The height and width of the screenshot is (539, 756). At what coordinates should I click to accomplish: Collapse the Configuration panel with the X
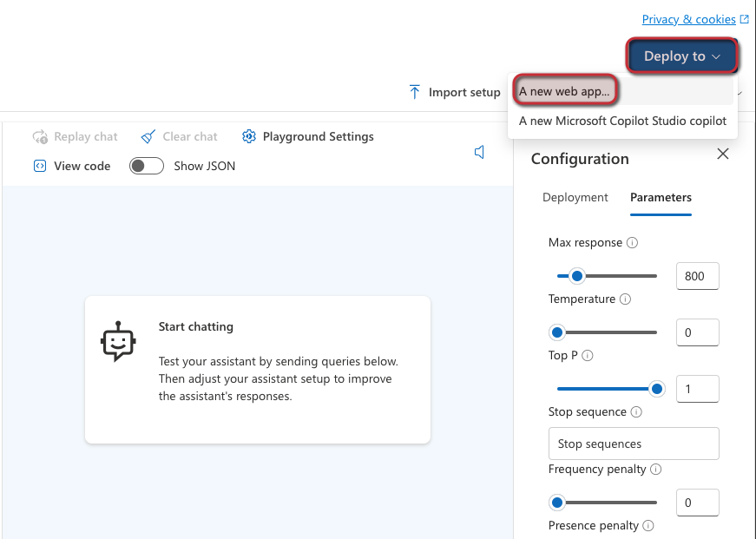pyautogui.click(x=723, y=154)
